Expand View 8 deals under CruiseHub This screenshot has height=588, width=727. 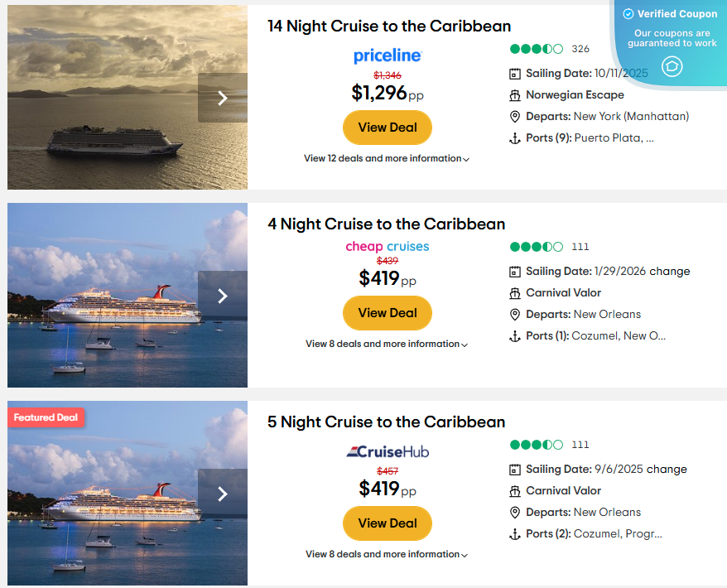(387, 554)
